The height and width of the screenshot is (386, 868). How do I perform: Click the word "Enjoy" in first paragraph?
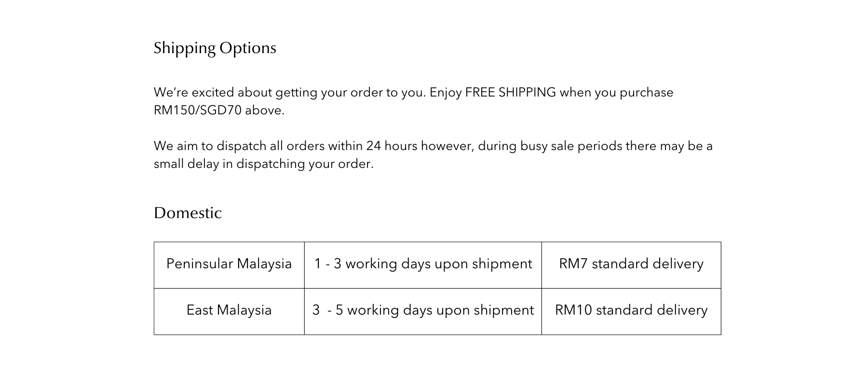tap(446, 93)
